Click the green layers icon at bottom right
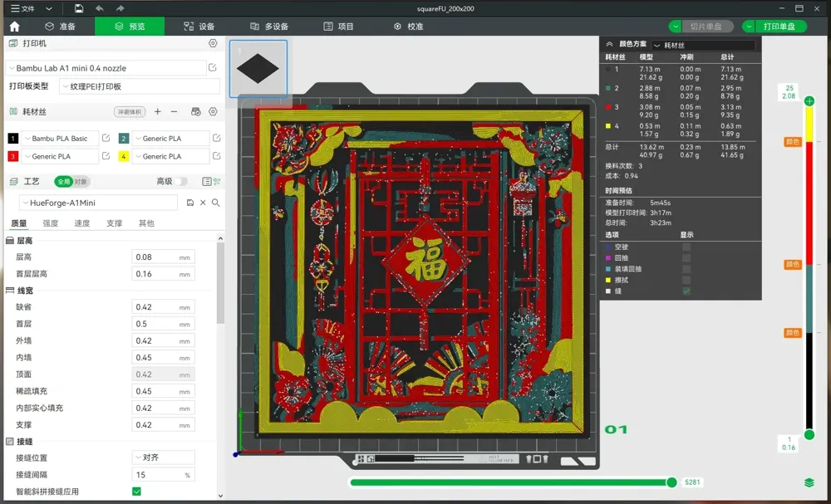The image size is (831, 504). (x=809, y=482)
